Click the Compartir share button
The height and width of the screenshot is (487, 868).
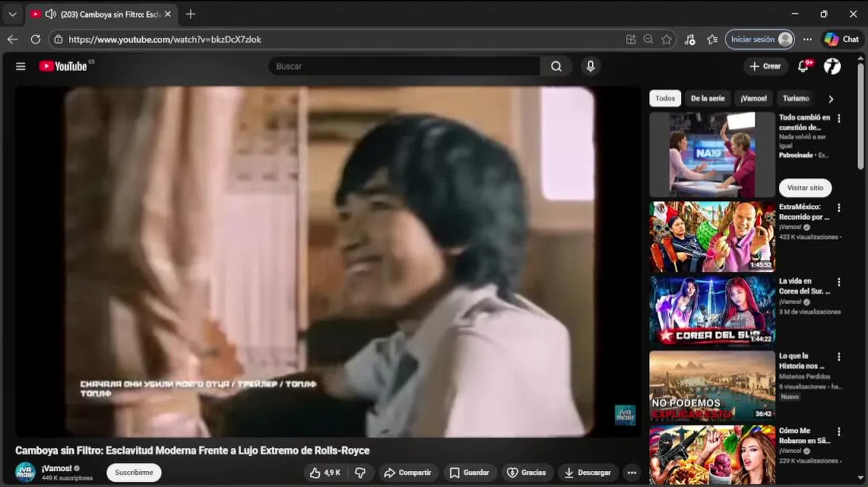click(x=408, y=472)
